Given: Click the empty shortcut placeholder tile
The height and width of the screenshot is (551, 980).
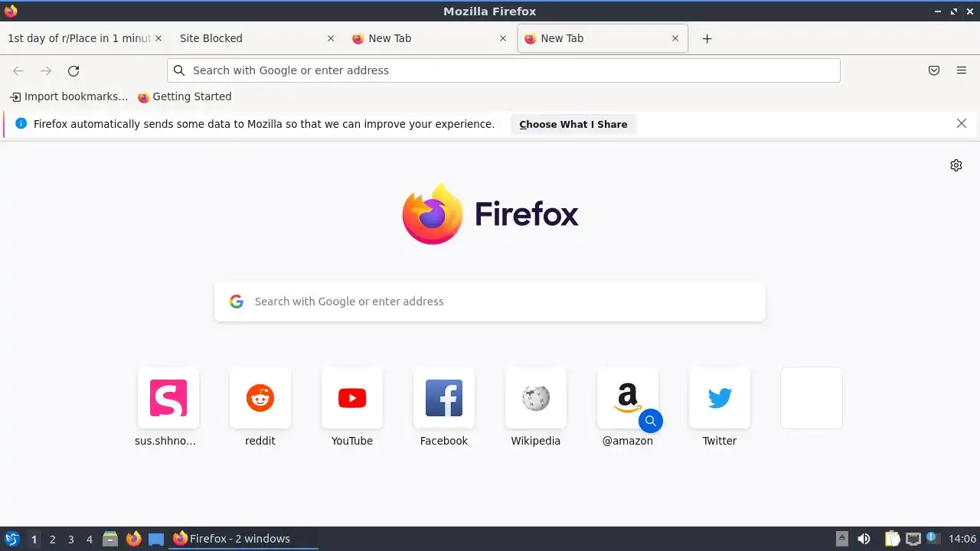Looking at the screenshot, I should click(x=812, y=398).
